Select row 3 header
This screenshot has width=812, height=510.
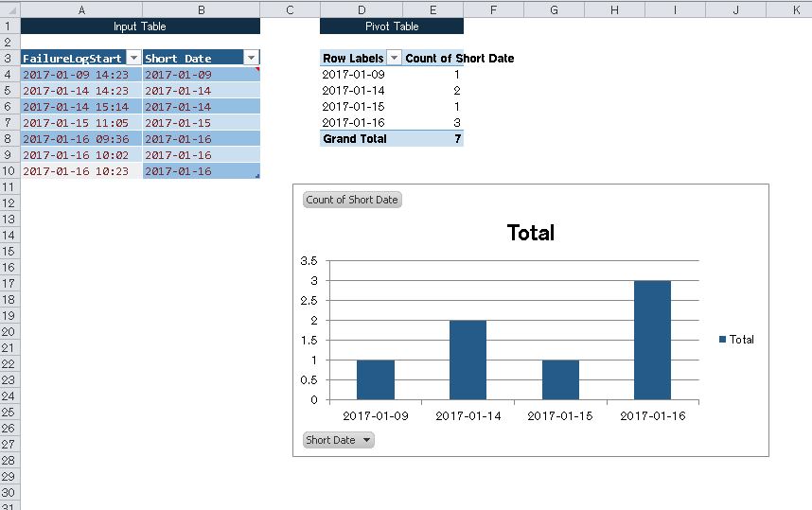(9, 59)
